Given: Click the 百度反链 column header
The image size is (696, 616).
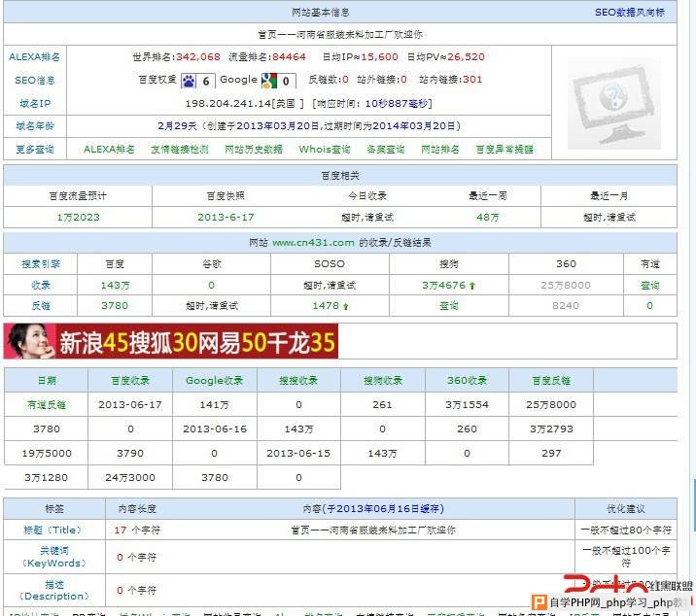Looking at the screenshot, I should tap(551, 380).
